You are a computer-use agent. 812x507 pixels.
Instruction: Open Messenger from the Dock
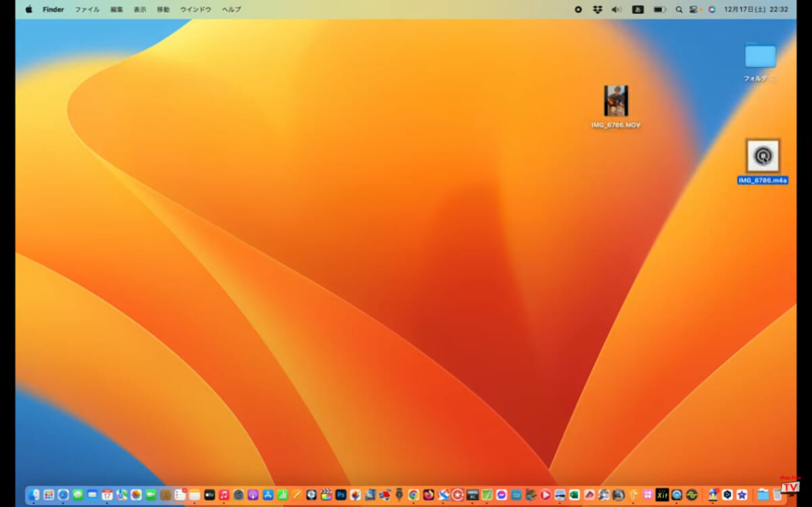click(501, 495)
